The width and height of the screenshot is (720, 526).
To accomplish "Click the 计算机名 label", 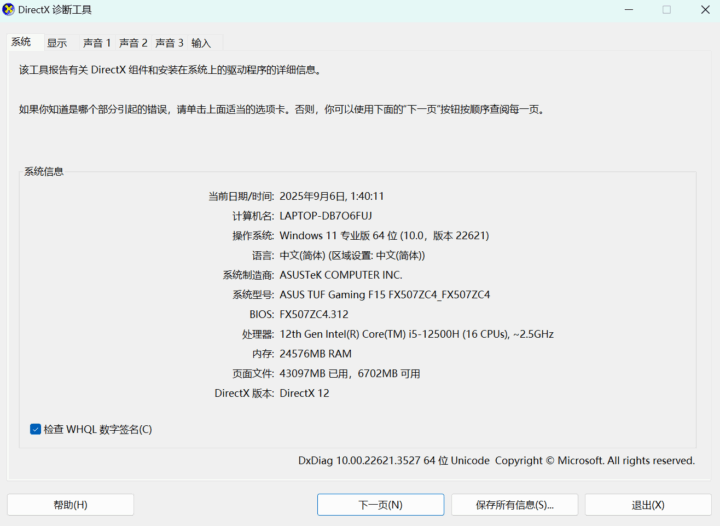I will [253, 216].
